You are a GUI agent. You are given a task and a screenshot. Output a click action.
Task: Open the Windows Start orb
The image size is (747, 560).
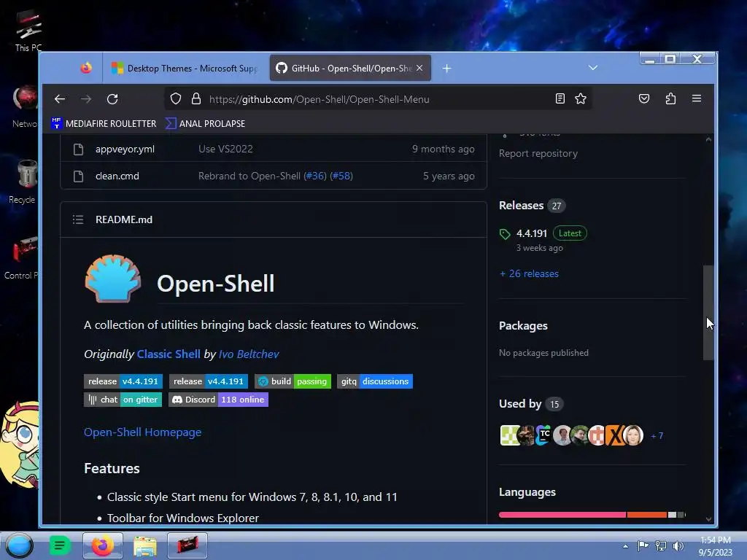(20, 545)
